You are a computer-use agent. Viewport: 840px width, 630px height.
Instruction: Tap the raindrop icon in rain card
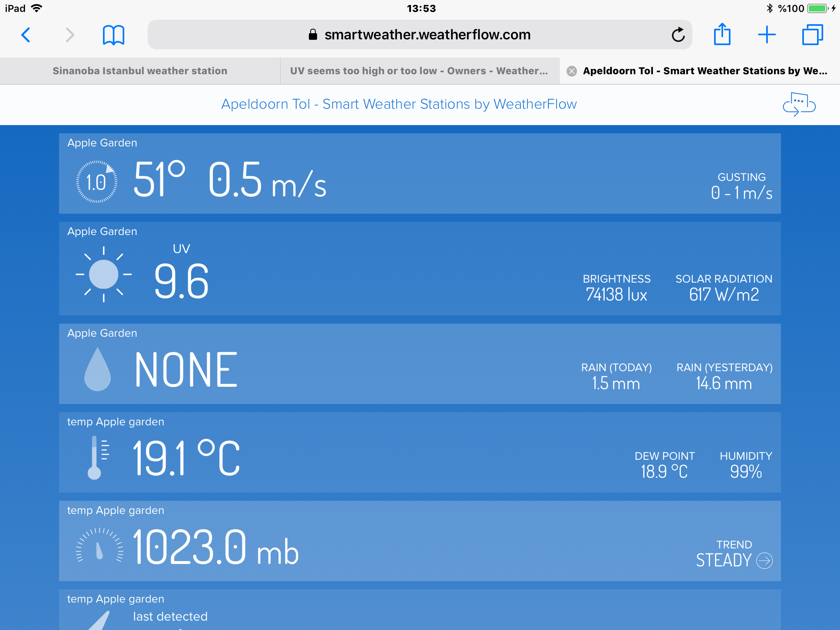97,369
